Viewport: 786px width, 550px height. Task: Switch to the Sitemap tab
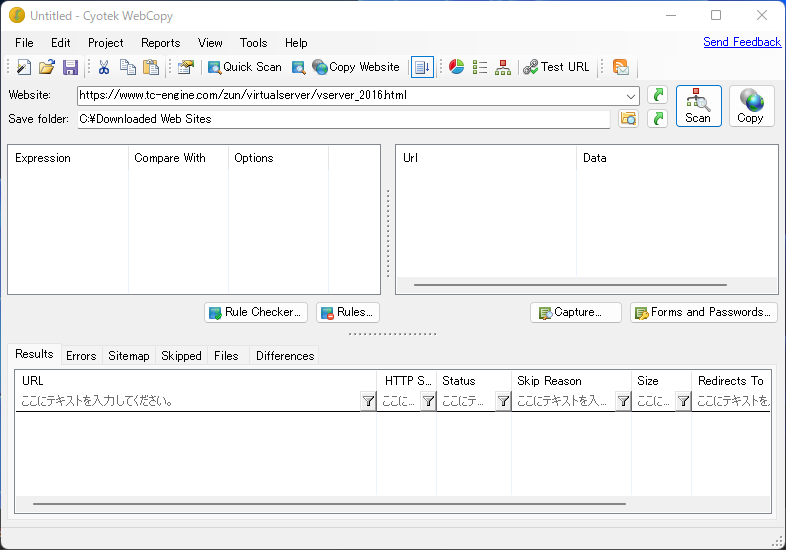pos(129,355)
